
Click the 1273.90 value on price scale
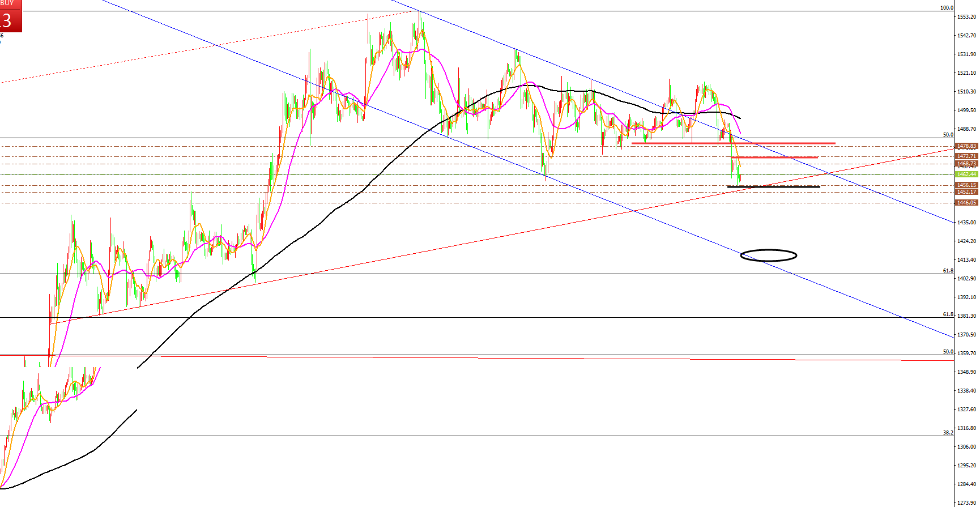(966, 503)
